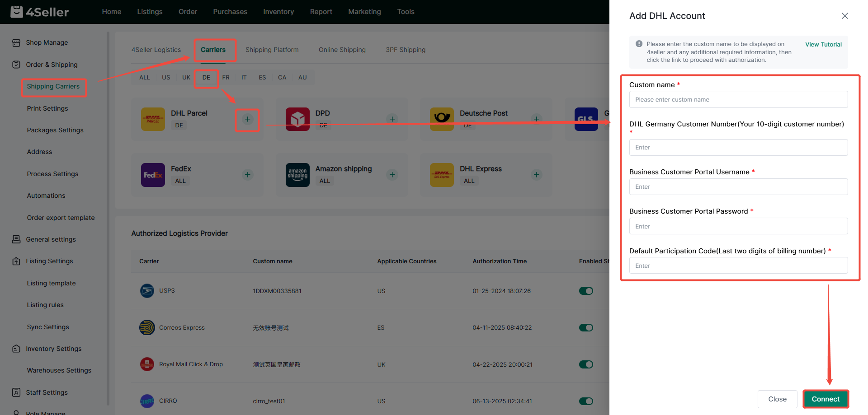Switch to the Carriers tab
Screen dimensions: 868x415
[x=213, y=50]
